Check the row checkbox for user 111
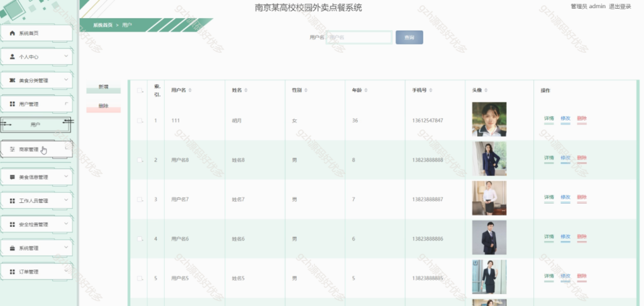The width and height of the screenshot is (644, 306). coord(140,121)
